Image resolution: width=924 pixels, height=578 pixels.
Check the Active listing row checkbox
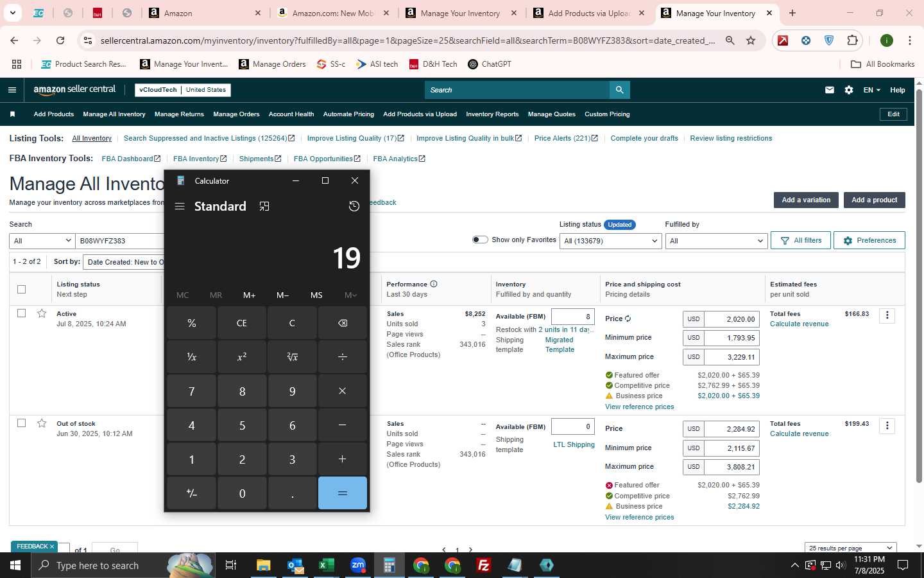[x=21, y=313]
